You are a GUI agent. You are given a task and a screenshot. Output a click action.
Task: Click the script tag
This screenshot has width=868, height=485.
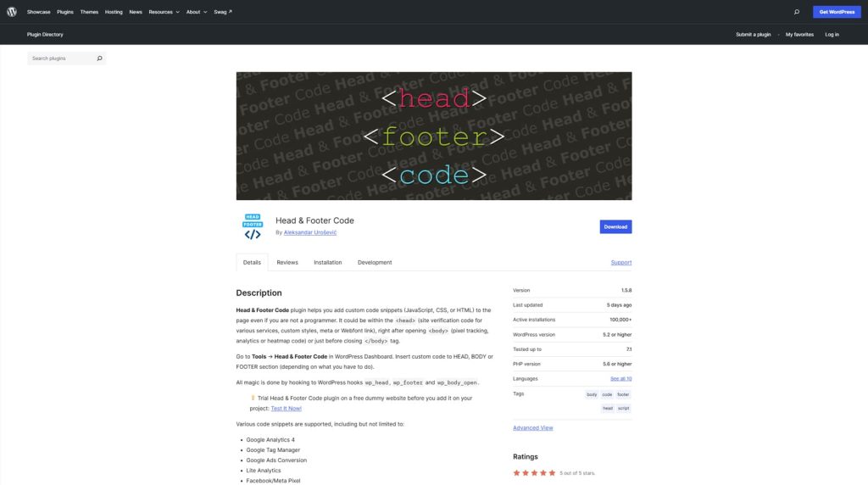coord(623,408)
